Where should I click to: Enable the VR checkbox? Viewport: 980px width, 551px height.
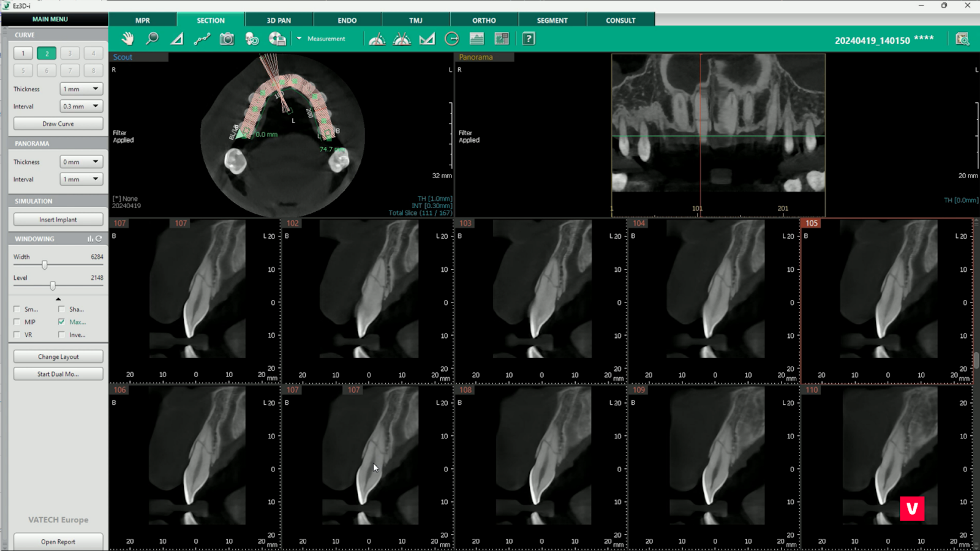point(17,335)
